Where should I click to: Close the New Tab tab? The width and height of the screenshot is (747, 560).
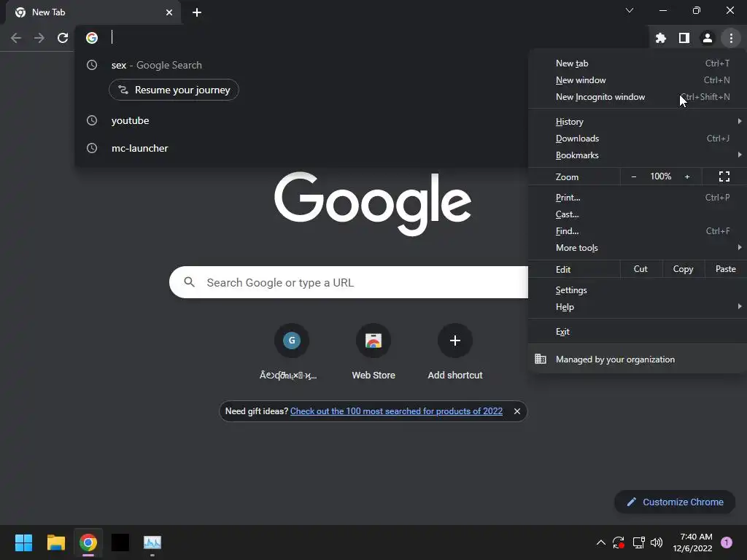pos(169,12)
